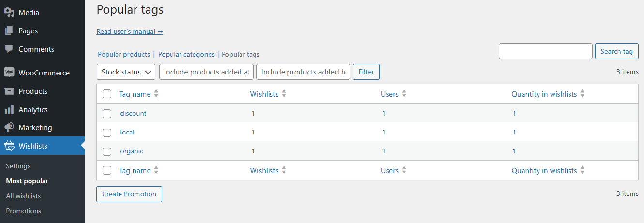Open the Stock status dropdown

pos(126,72)
